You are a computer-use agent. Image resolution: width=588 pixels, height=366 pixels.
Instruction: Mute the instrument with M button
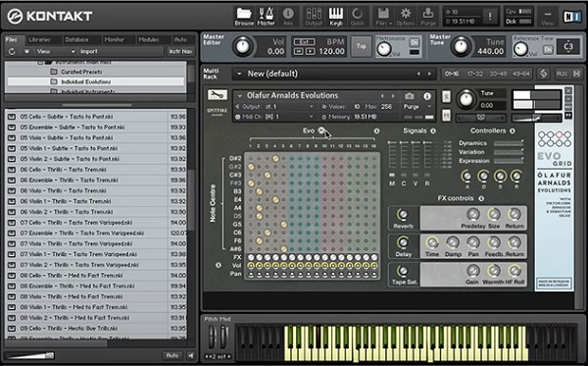(x=446, y=116)
